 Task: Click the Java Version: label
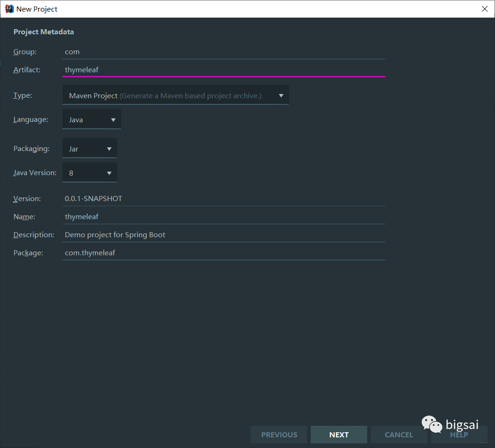pos(35,172)
